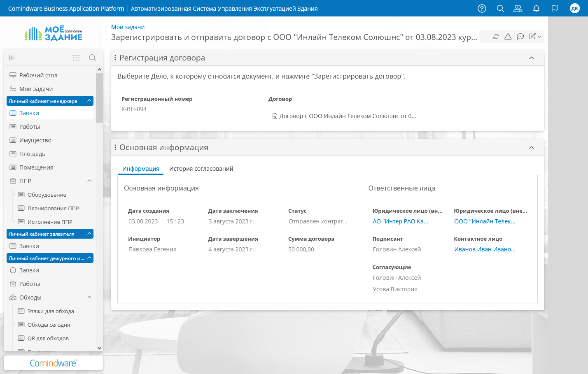Click registration number K-ВН-094
The image size is (588, 374).
[x=134, y=109]
